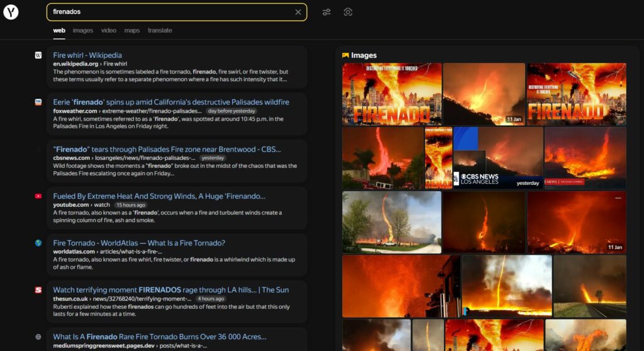Click the Yandex logo icon
The height and width of the screenshot is (351, 644).
[x=11, y=12]
